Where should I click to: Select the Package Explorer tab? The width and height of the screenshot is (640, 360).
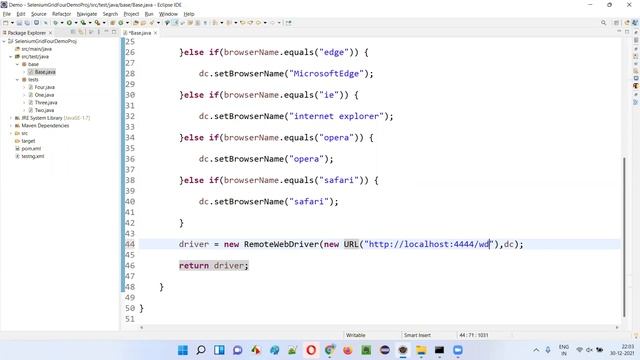26,33
